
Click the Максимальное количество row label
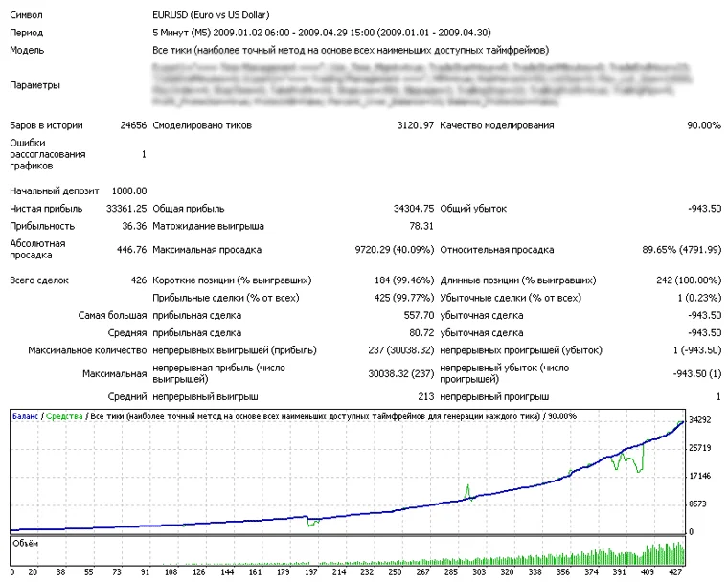click(87, 350)
